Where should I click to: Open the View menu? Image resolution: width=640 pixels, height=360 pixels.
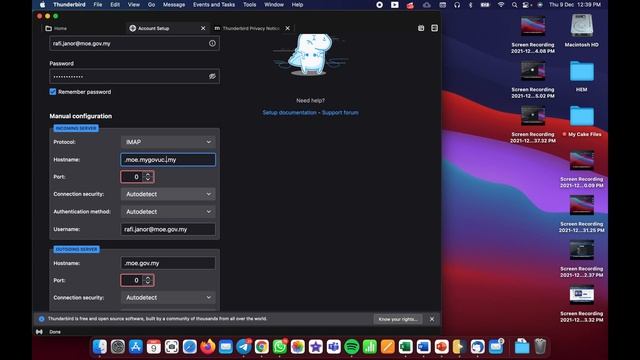(x=133, y=4)
